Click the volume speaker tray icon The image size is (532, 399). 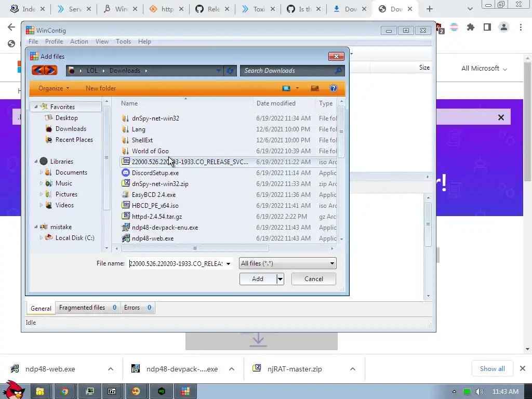479,392
